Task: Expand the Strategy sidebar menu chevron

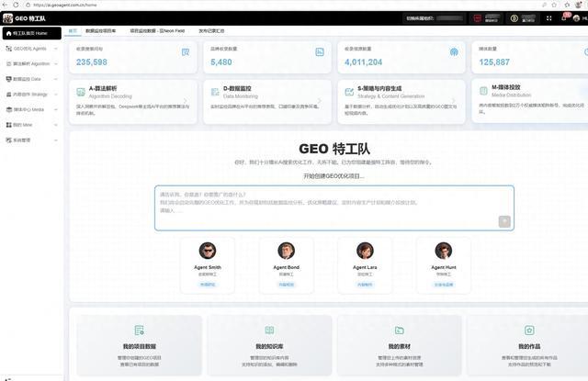Action: [56, 95]
